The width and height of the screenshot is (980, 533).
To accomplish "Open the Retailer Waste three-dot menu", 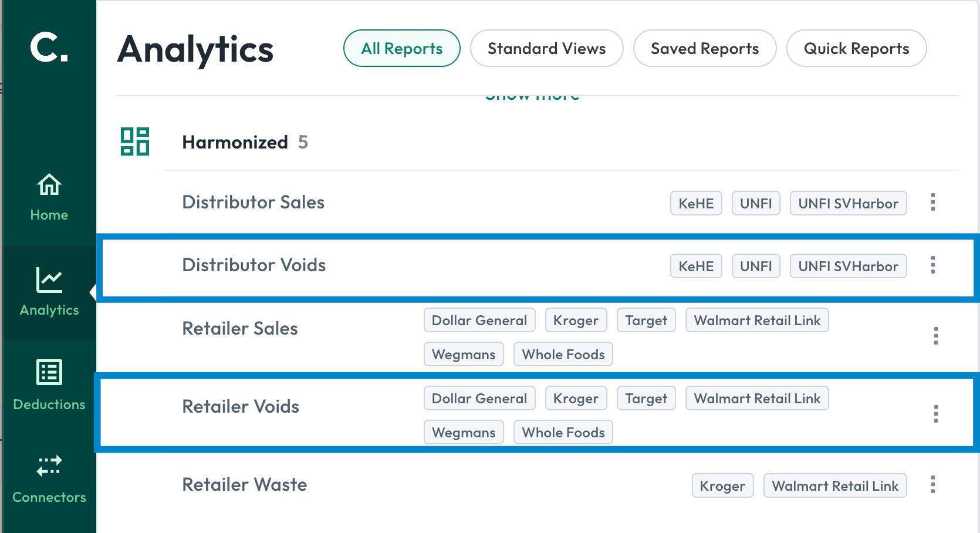I will point(933,485).
